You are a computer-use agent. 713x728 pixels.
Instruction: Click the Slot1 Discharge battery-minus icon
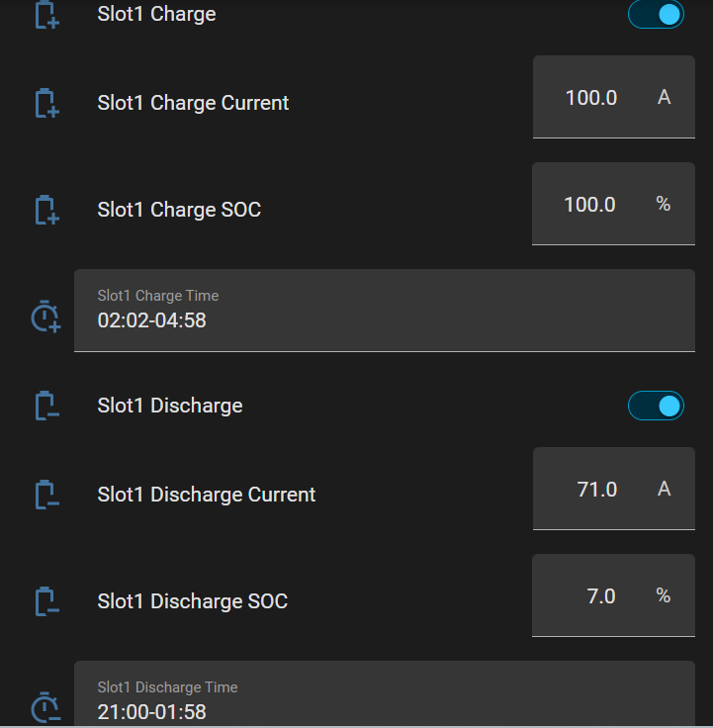pos(46,406)
